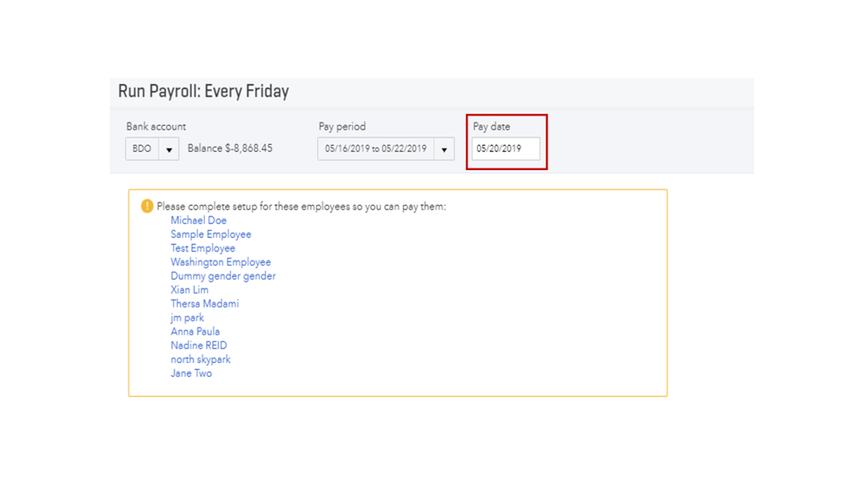The height and width of the screenshot is (488, 868).
Task: Open Thersa Madami's setup link
Action: (x=204, y=304)
